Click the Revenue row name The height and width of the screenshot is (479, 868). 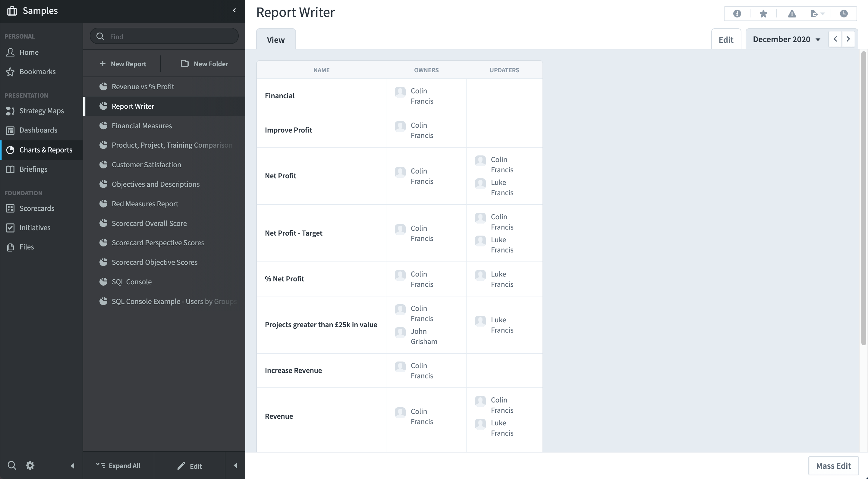(279, 416)
